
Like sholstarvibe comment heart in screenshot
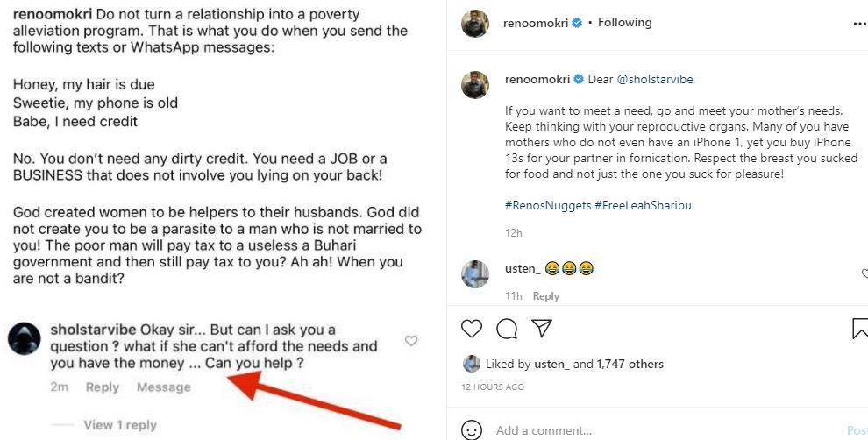[410, 341]
